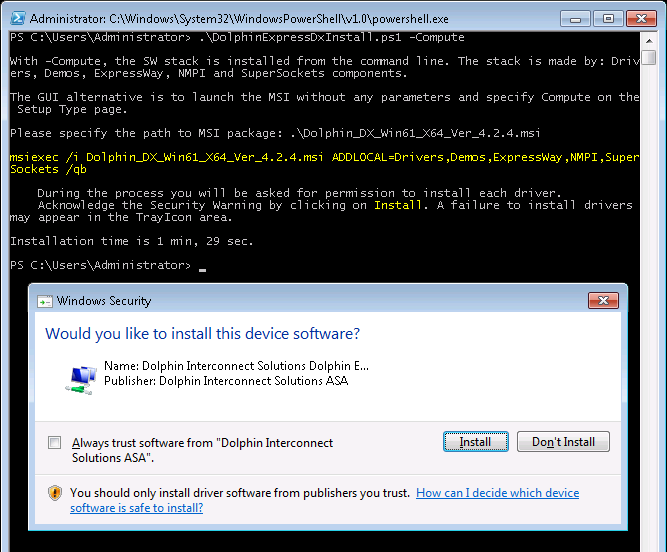Click the security shield warning icon

[x=55, y=493]
